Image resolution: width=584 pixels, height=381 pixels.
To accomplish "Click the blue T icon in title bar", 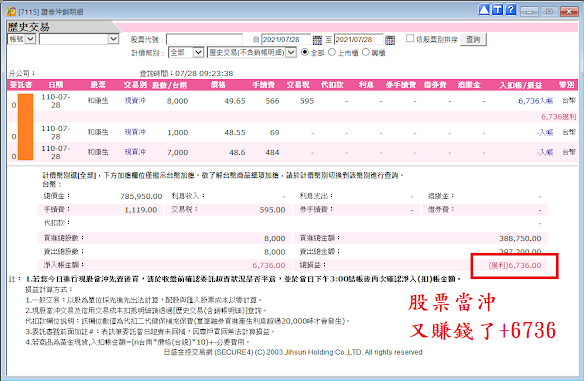I will pos(498,10).
